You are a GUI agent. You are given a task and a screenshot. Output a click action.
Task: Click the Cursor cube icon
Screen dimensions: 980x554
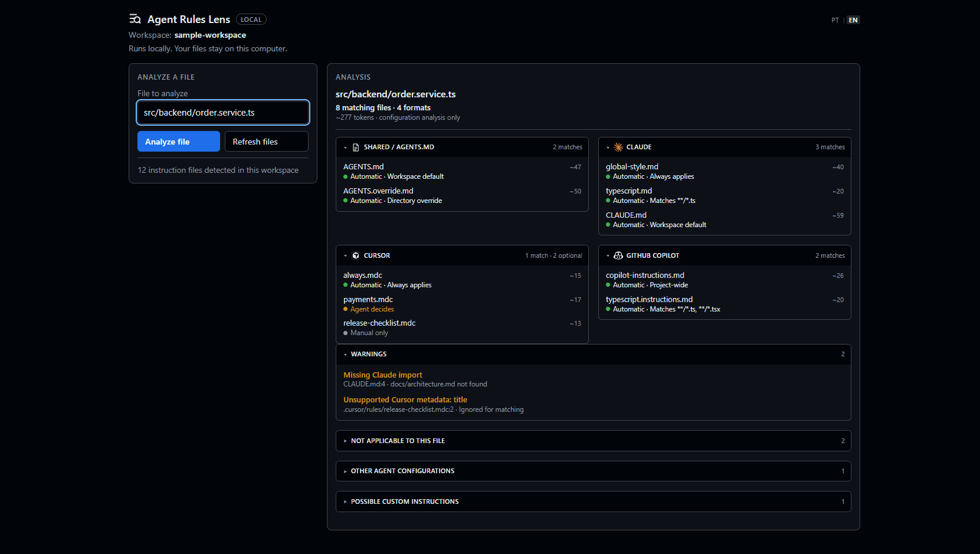(356, 256)
